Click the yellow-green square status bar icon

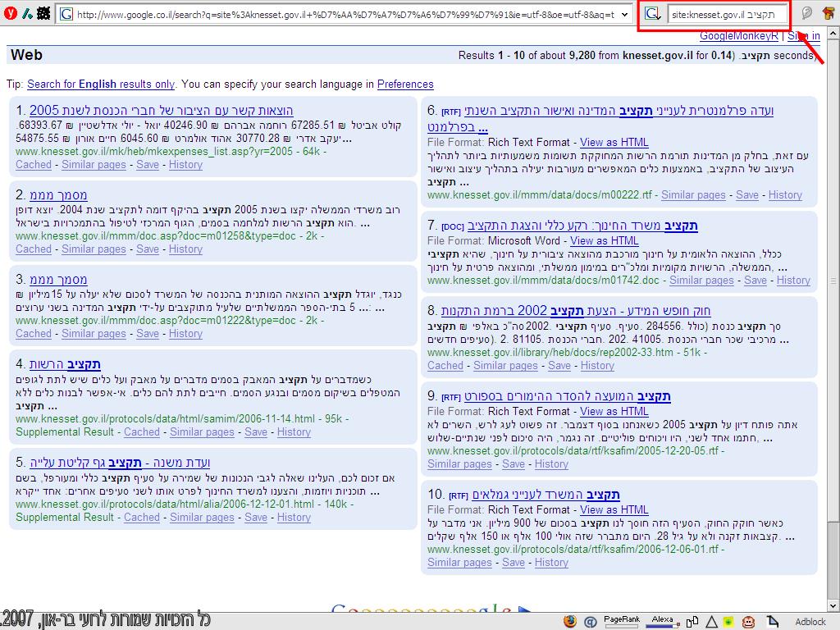pos(728,622)
